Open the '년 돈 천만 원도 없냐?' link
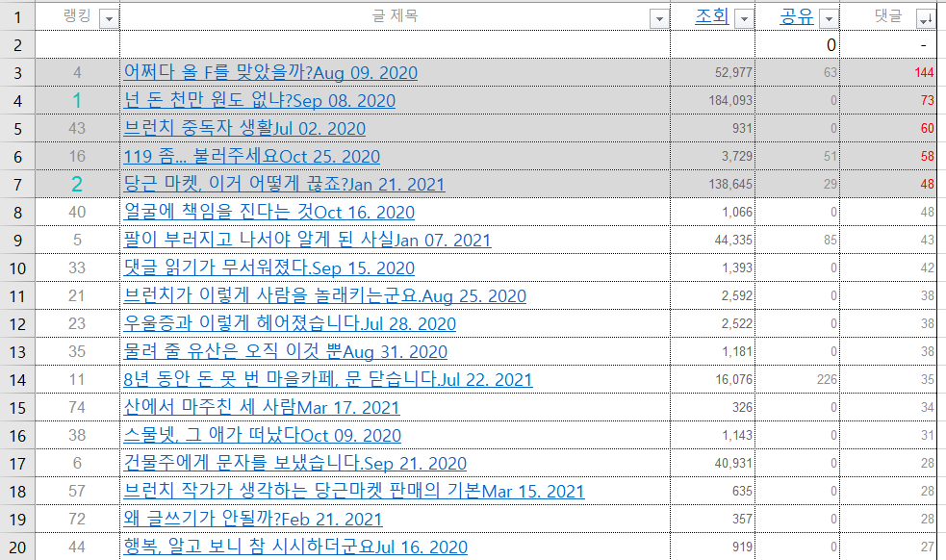 [x=262, y=99]
